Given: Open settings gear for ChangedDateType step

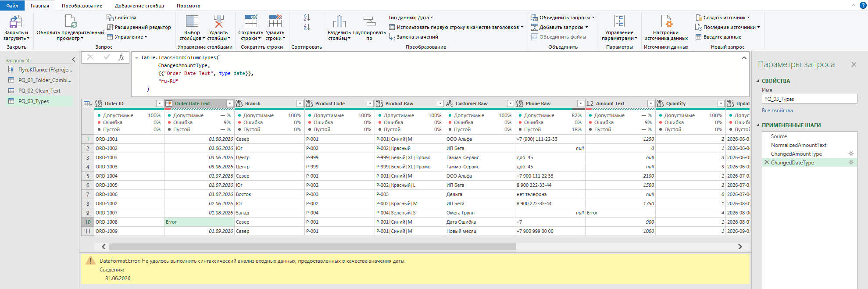Looking at the screenshot, I should 851,162.
